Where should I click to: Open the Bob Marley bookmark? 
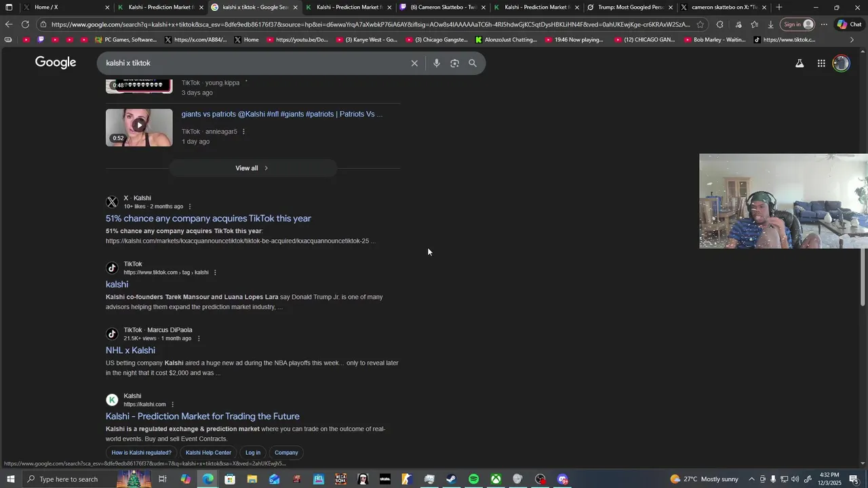(715, 39)
